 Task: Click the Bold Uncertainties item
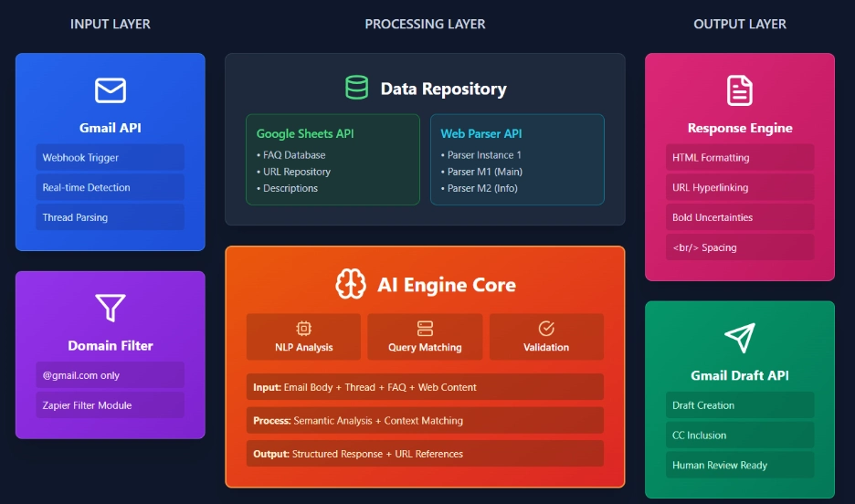coord(740,217)
